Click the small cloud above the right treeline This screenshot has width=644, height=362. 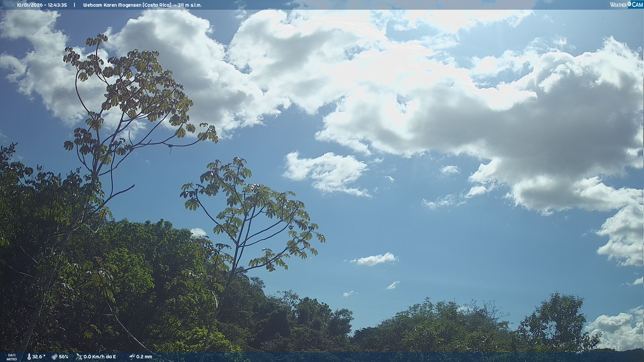376,259
